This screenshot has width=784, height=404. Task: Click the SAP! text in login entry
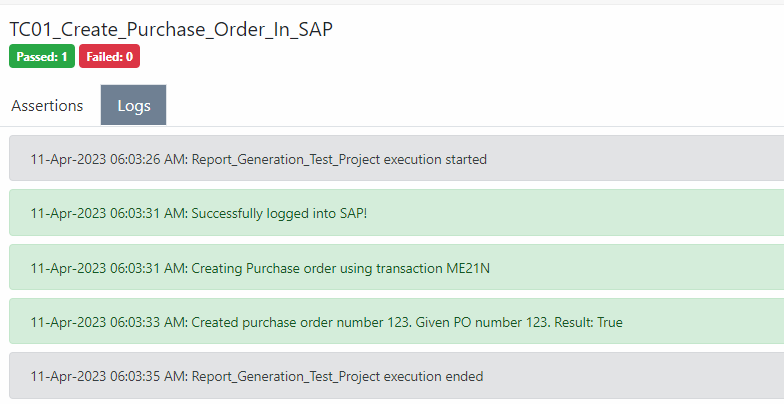click(x=354, y=214)
